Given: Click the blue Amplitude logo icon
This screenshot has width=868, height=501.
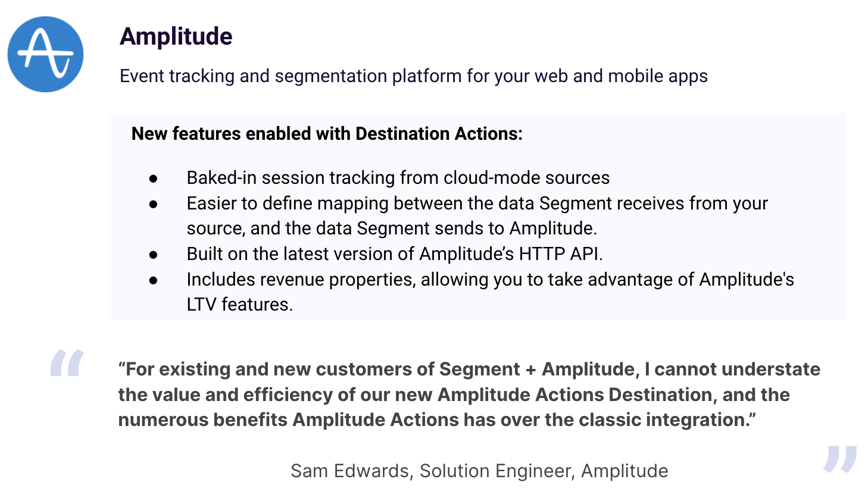Looking at the screenshot, I should pyautogui.click(x=45, y=54).
